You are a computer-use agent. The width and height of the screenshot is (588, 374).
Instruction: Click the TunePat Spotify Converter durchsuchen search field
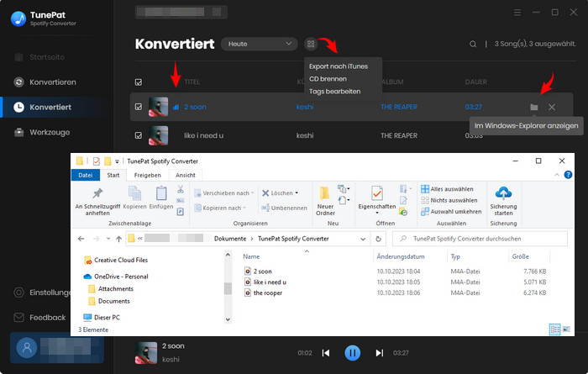pyautogui.click(x=480, y=239)
